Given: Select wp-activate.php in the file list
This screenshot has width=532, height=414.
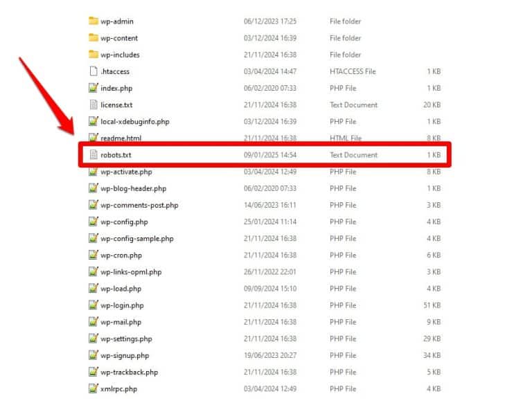Looking at the screenshot, I should click(126, 172).
